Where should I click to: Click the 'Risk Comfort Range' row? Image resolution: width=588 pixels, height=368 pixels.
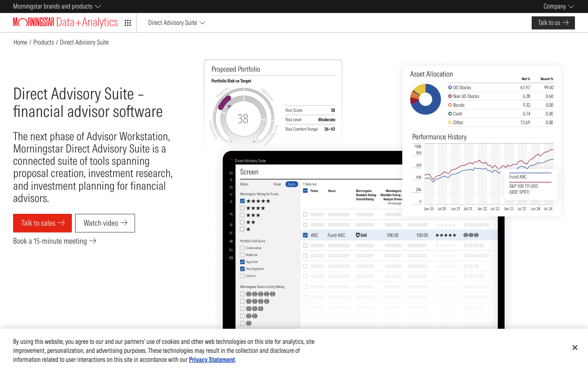tap(310, 129)
